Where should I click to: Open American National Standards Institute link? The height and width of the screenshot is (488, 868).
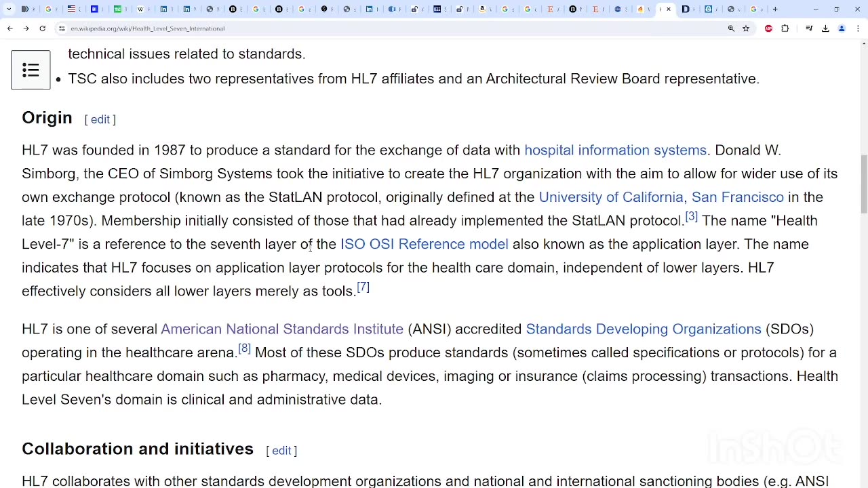(282, 329)
